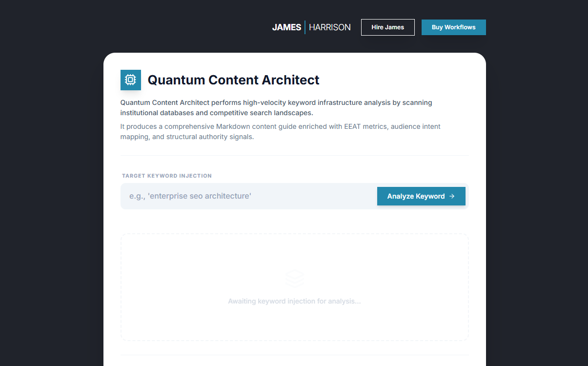Click the Buy Workflows button
This screenshot has width=588, height=366.
453,27
